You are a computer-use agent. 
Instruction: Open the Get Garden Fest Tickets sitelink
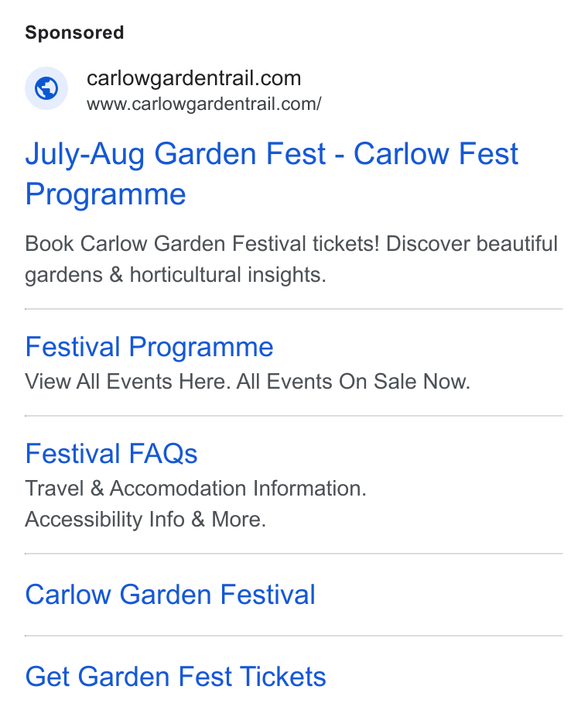pyautogui.click(x=176, y=677)
